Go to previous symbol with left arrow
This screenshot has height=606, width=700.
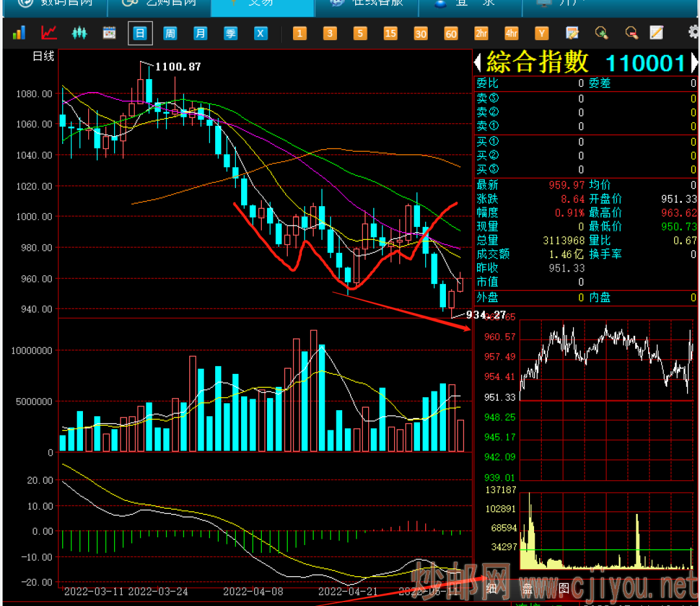[x=478, y=63]
